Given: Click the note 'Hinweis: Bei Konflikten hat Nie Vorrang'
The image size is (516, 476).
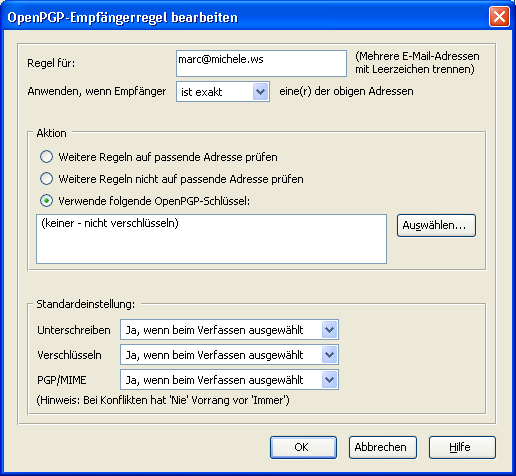Looking at the screenshot, I should [163, 400].
